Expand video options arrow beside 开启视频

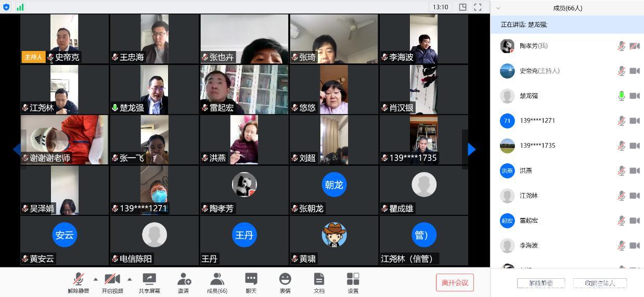point(129,278)
